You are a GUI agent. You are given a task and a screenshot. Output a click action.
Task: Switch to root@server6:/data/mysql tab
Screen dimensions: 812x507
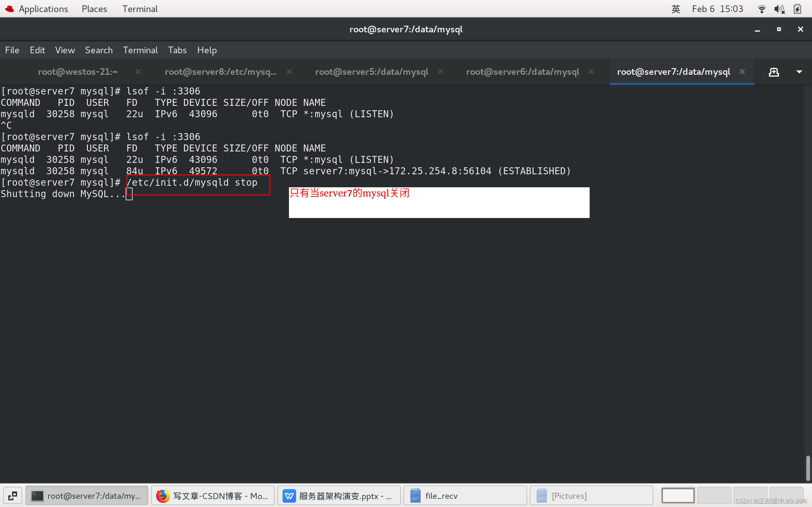522,72
